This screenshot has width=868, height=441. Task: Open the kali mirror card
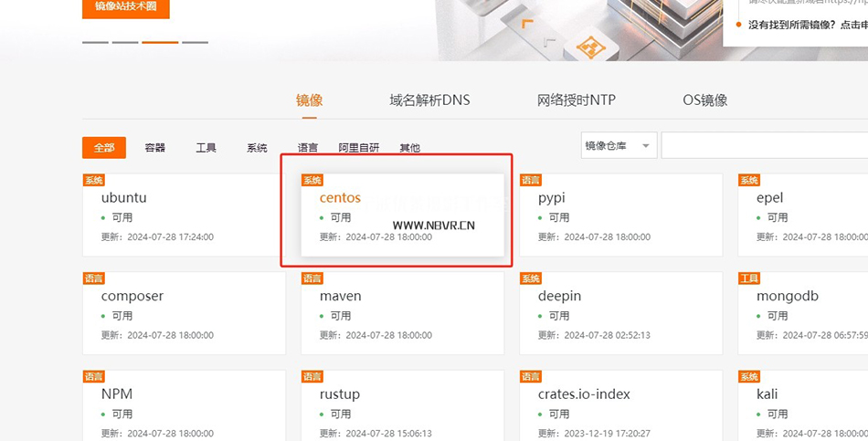[803, 405]
